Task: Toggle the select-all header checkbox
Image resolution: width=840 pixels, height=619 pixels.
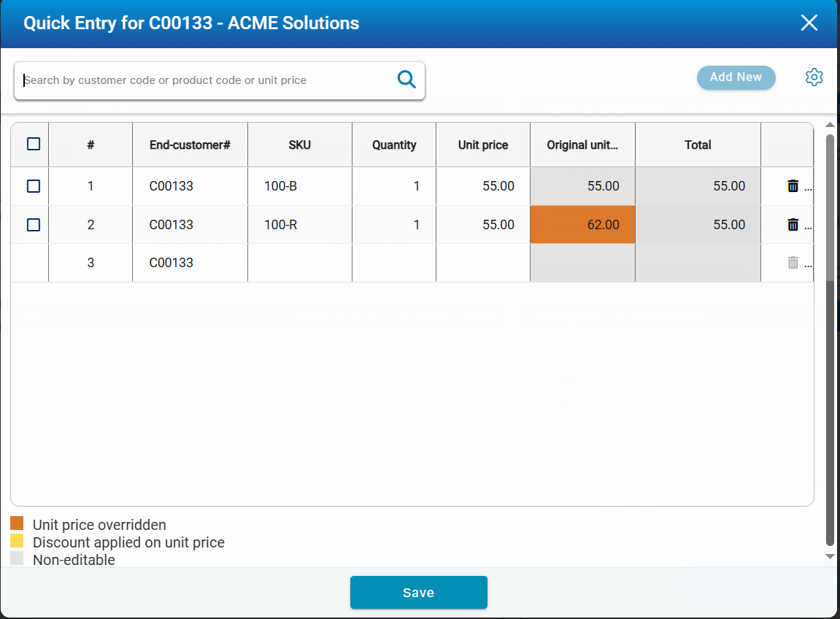Action: 34,145
